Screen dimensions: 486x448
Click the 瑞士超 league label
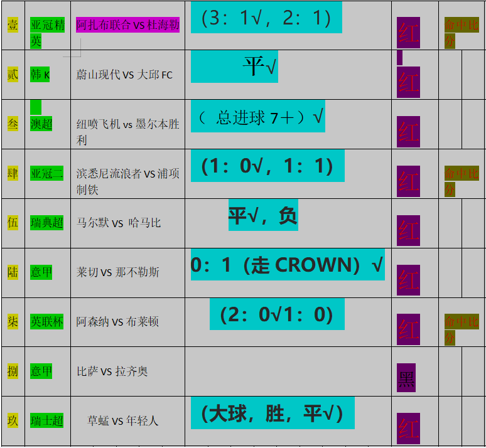coord(47,421)
